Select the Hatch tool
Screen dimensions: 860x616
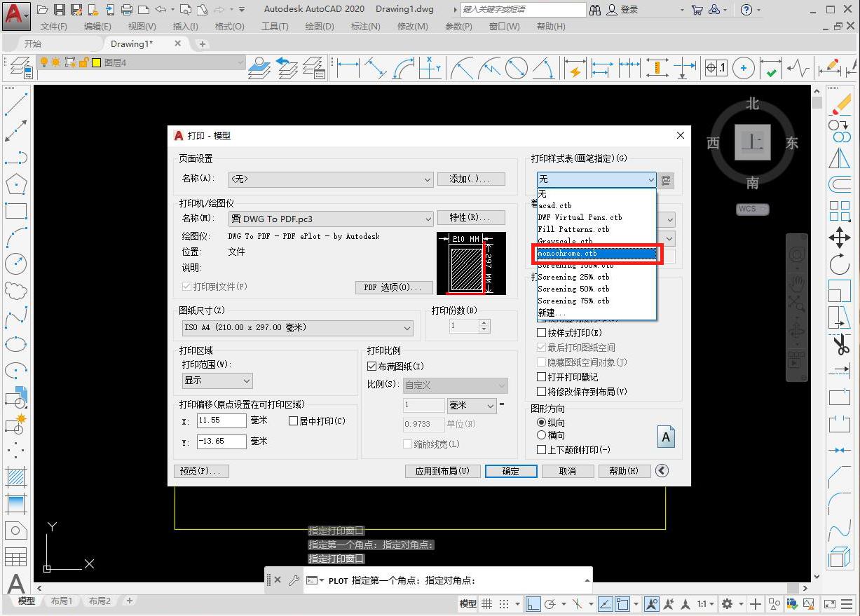[x=15, y=477]
